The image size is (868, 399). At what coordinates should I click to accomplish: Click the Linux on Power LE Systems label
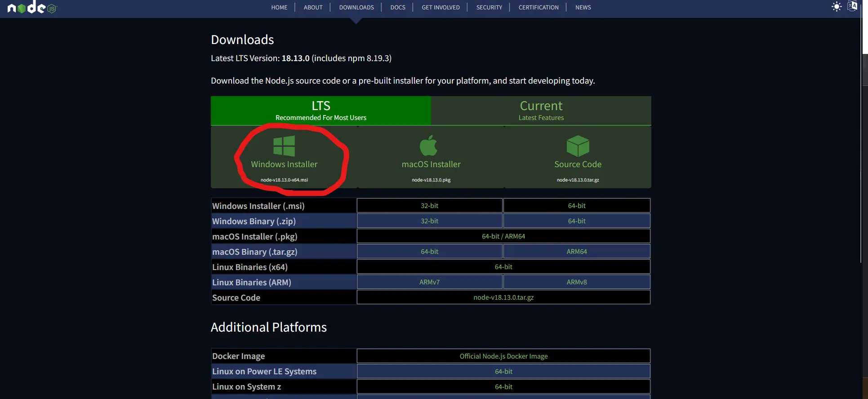pos(264,371)
